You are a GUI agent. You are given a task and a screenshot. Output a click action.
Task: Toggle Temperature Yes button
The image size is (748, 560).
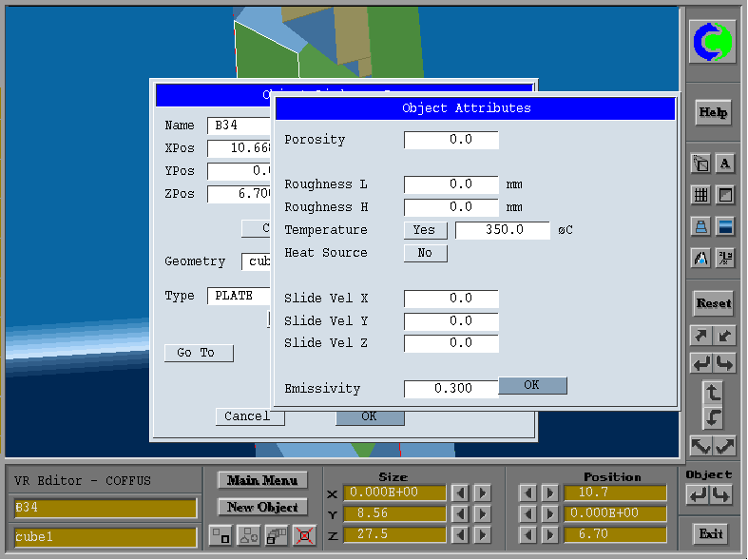point(425,230)
